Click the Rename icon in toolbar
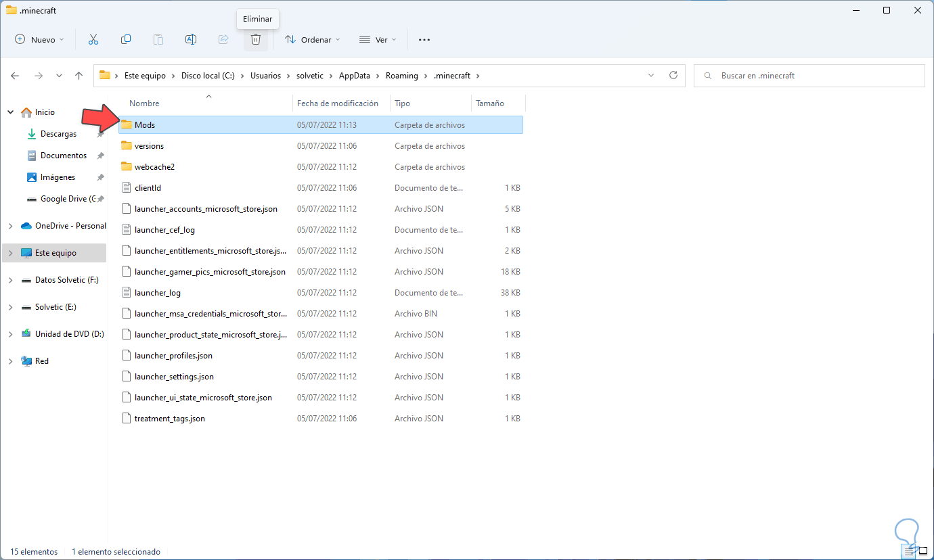The image size is (934, 560). click(191, 40)
